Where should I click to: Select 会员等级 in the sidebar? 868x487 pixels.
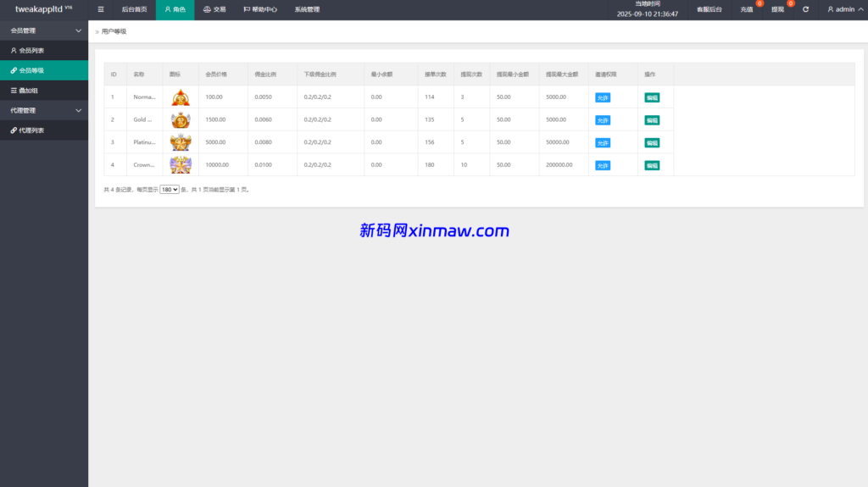(44, 70)
